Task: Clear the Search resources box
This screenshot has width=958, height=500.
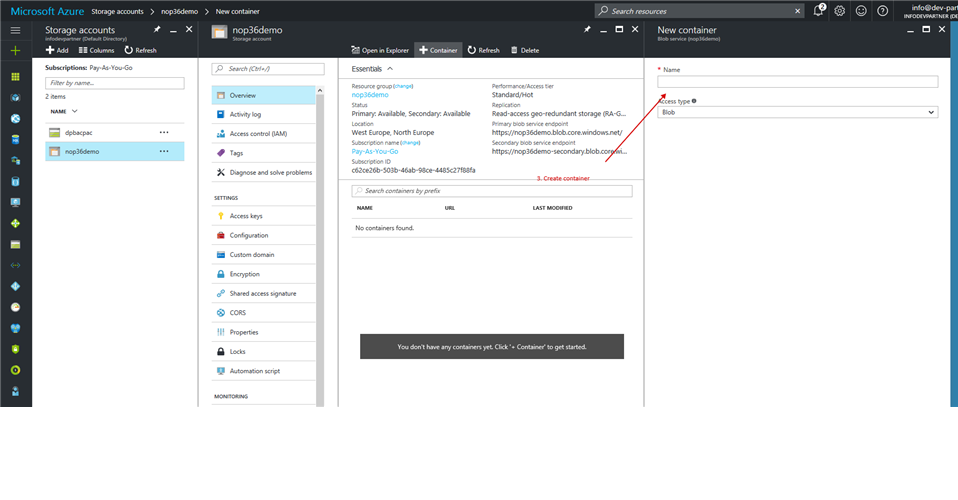Action: 797,11
